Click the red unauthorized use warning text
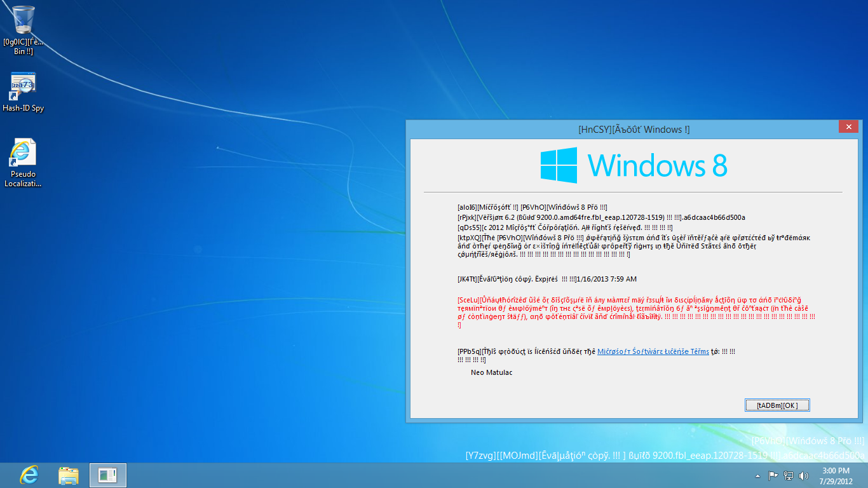 coord(636,312)
